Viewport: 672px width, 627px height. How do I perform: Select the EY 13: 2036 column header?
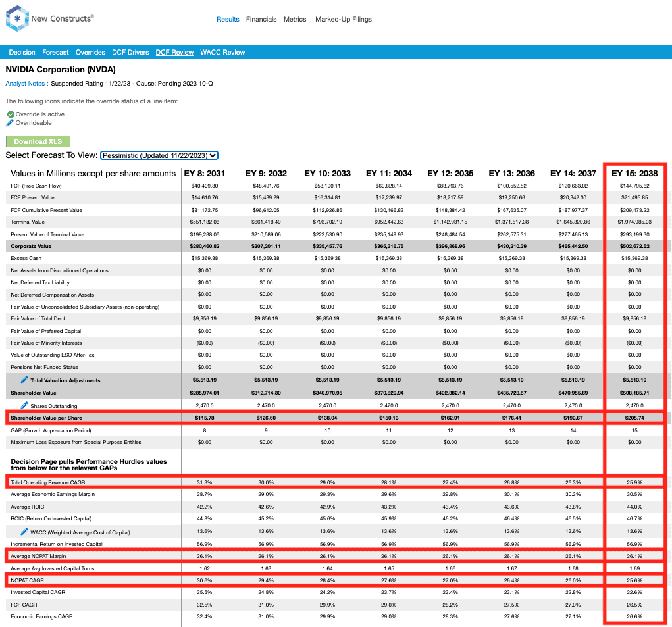click(x=511, y=174)
